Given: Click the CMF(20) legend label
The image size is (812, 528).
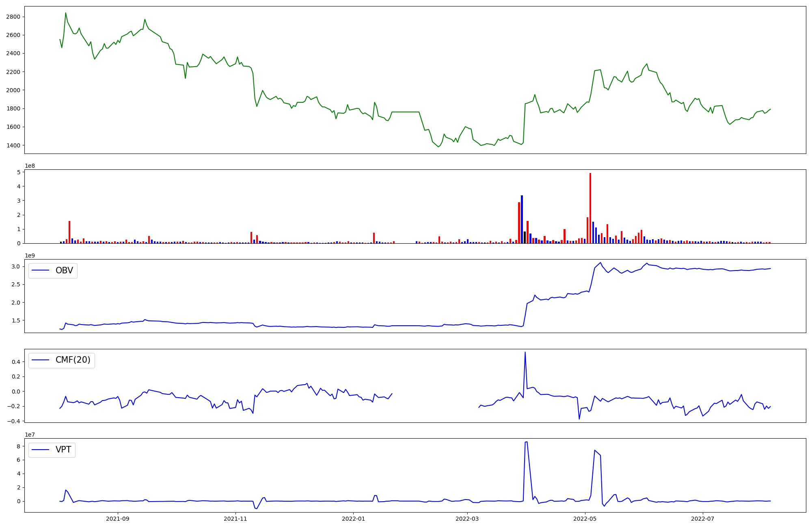Looking at the screenshot, I should 73,360.
